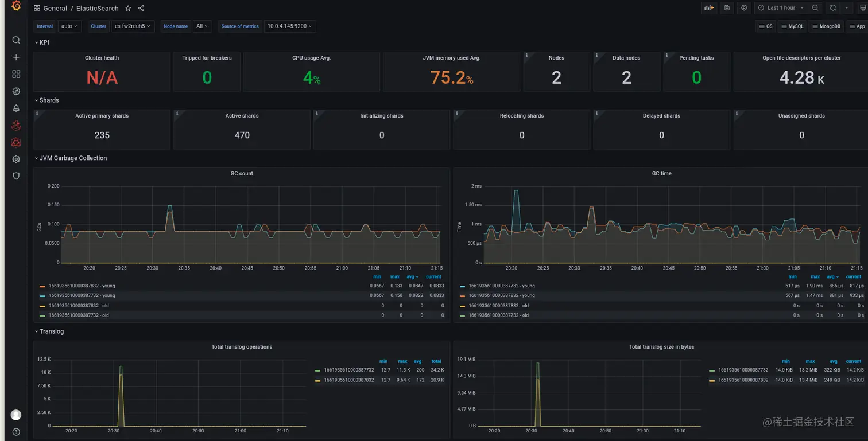Toggle GC time series 1661935610000387732 - young
This screenshot has width=868, height=441.
click(x=502, y=286)
